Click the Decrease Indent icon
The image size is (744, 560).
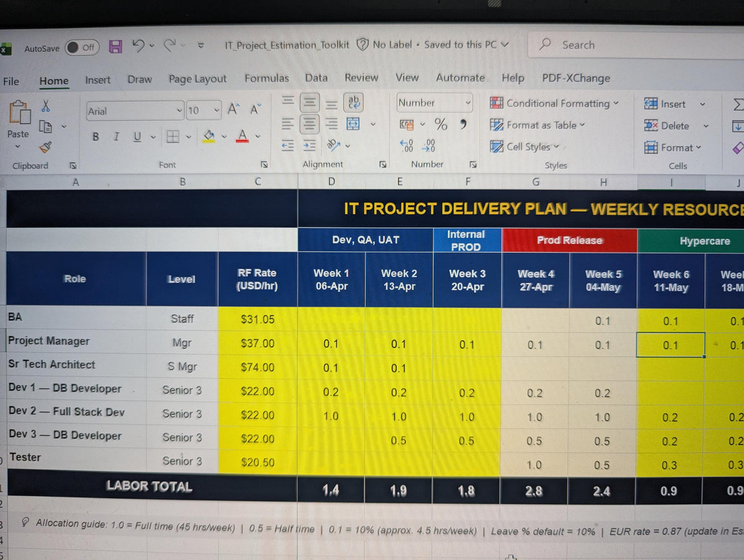click(x=287, y=146)
